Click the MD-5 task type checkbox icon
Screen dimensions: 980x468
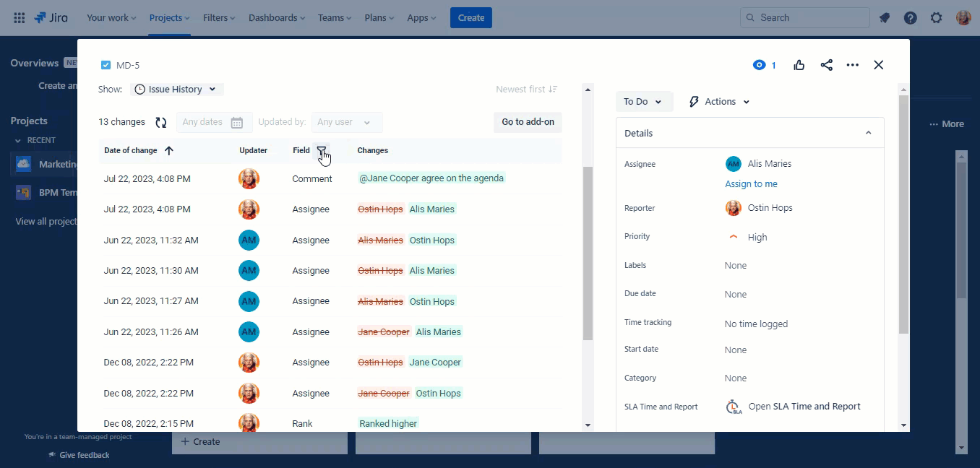click(x=106, y=65)
